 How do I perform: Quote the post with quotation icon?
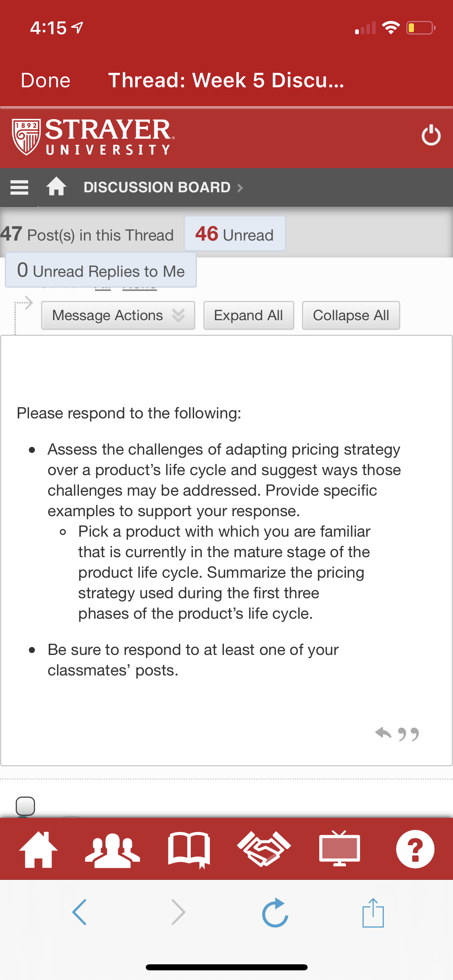[x=408, y=734]
